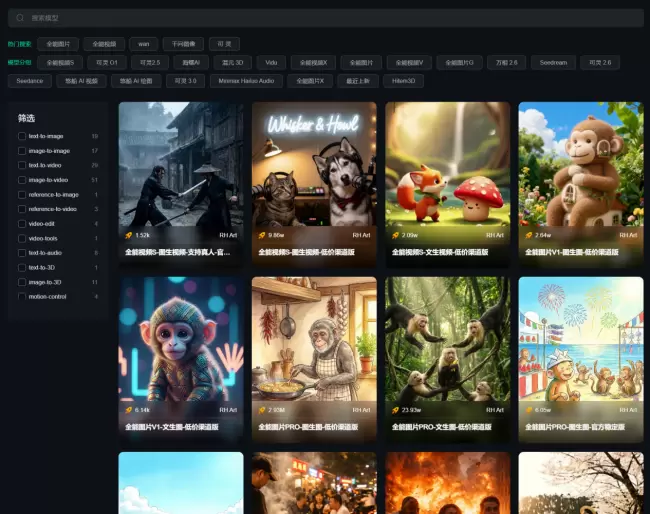Click the wan hot search tag
The image size is (650, 514).
[143, 44]
